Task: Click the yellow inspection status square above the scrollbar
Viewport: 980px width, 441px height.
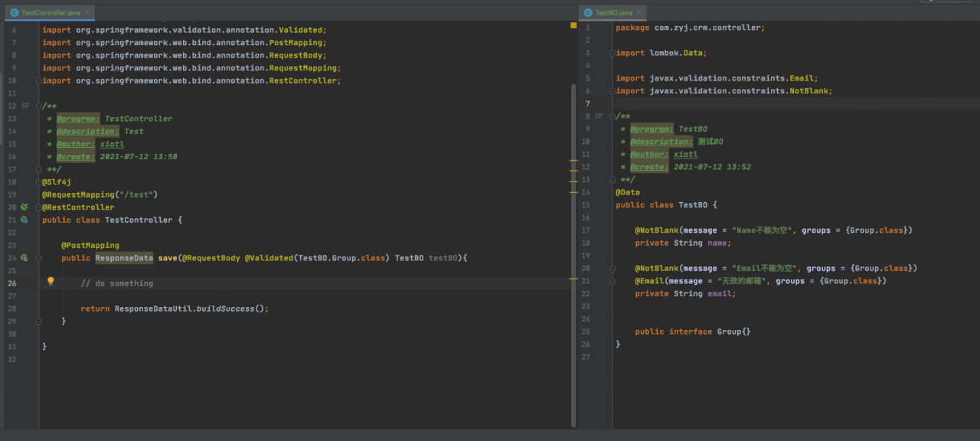Action: (572, 26)
